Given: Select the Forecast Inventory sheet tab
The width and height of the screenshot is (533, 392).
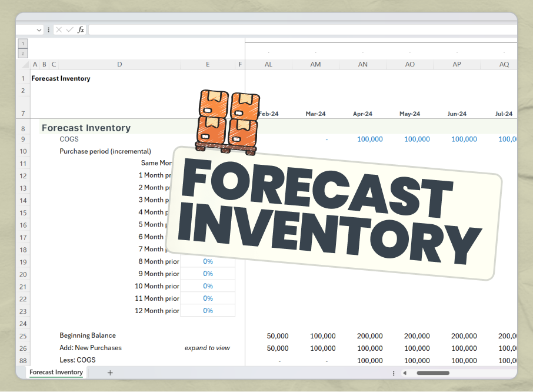Looking at the screenshot, I should pyautogui.click(x=56, y=373).
